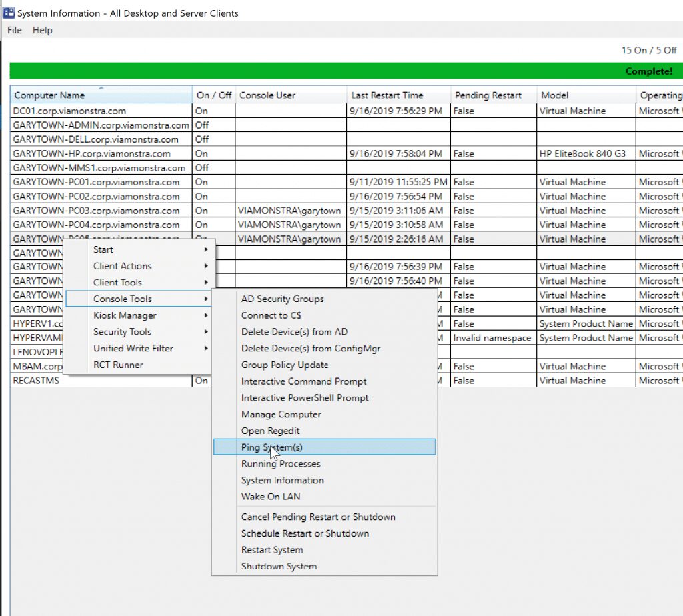This screenshot has height=616, width=683.
Task: Expand Unified Write Filter submenu
Action: 133,348
